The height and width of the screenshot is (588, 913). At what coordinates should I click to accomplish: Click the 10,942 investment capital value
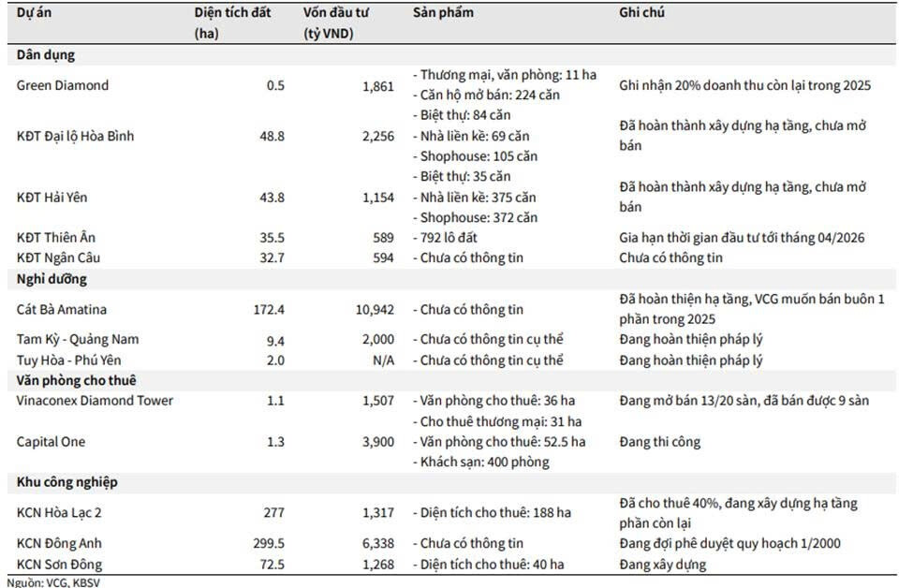click(377, 309)
